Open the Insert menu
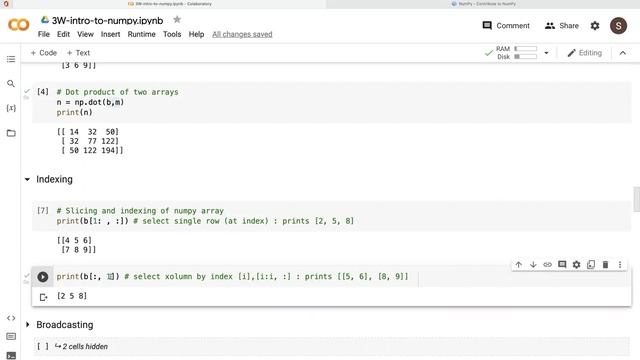The height and width of the screenshot is (360, 640). (111, 34)
